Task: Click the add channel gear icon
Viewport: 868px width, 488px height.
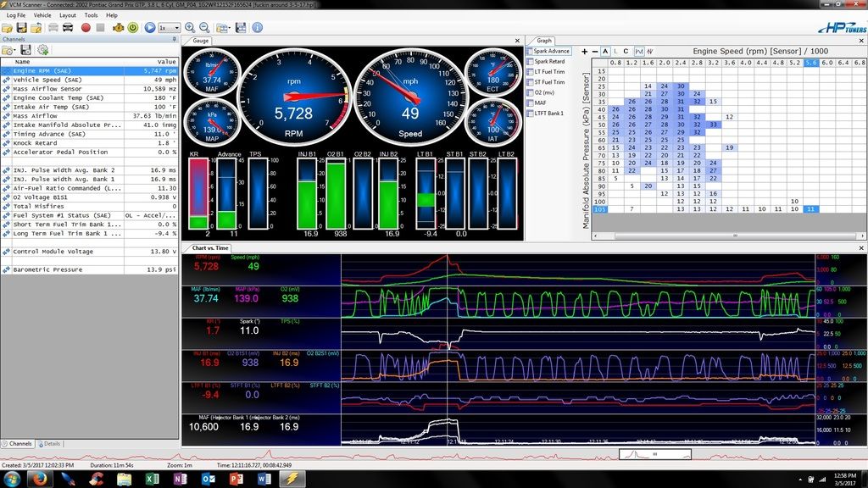Action: point(42,50)
